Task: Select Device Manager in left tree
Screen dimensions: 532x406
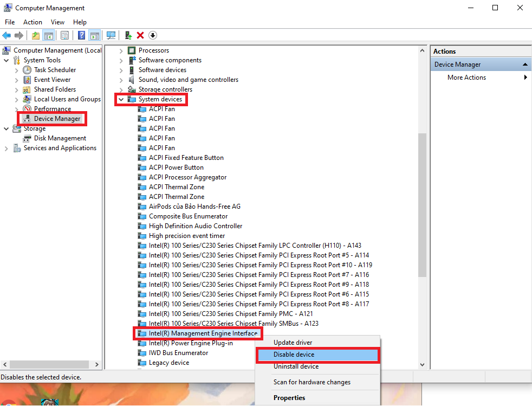Action: 57,119
